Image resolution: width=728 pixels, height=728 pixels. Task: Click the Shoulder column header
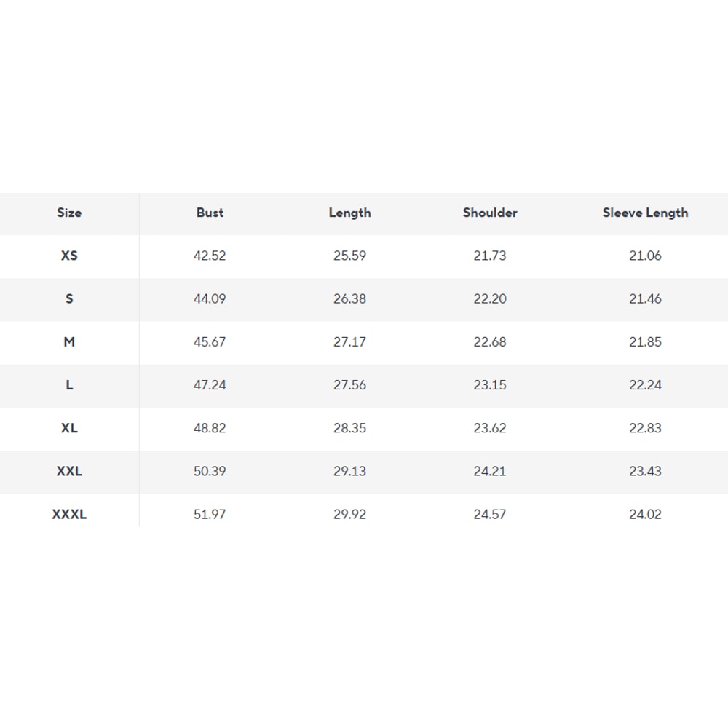pyautogui.click(x=490, y=213)
